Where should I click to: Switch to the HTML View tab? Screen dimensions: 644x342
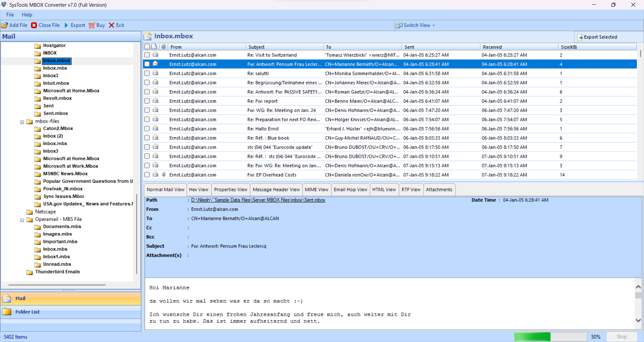coord(384,189)
